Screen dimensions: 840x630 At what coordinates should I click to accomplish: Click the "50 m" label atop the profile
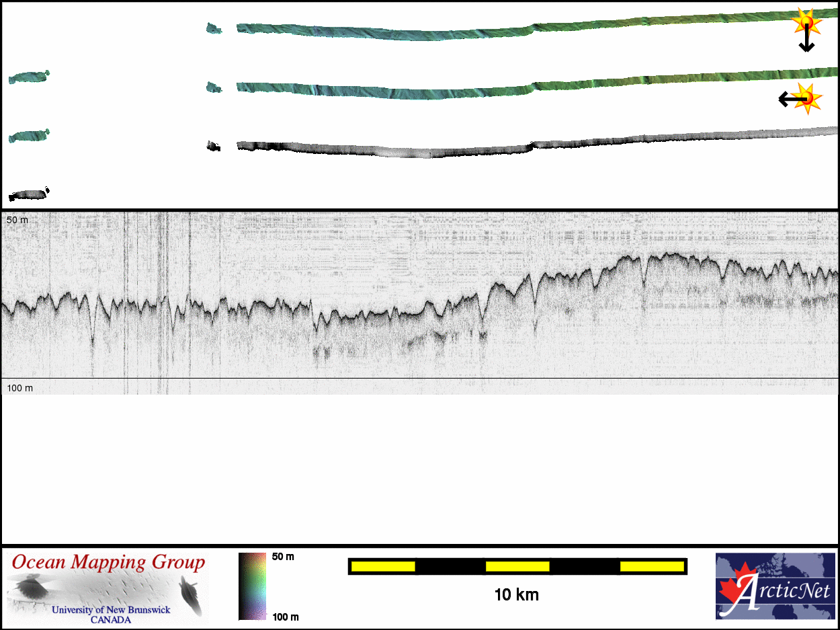(17, 220)
